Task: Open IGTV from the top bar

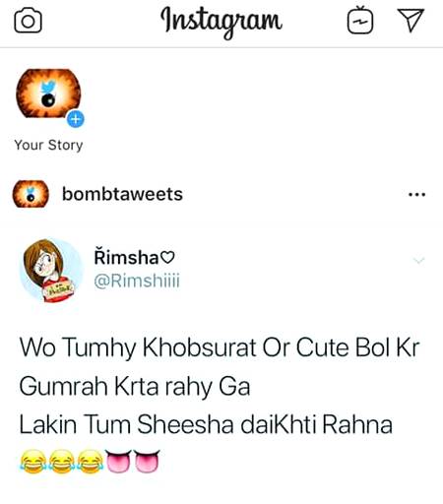Action: coord(360,21)
